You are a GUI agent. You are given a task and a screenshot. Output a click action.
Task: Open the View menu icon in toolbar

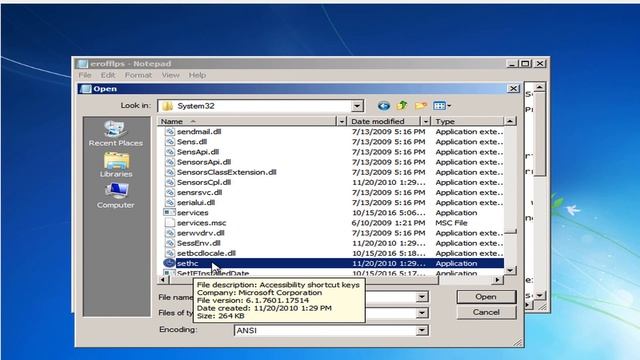(442, 106)
